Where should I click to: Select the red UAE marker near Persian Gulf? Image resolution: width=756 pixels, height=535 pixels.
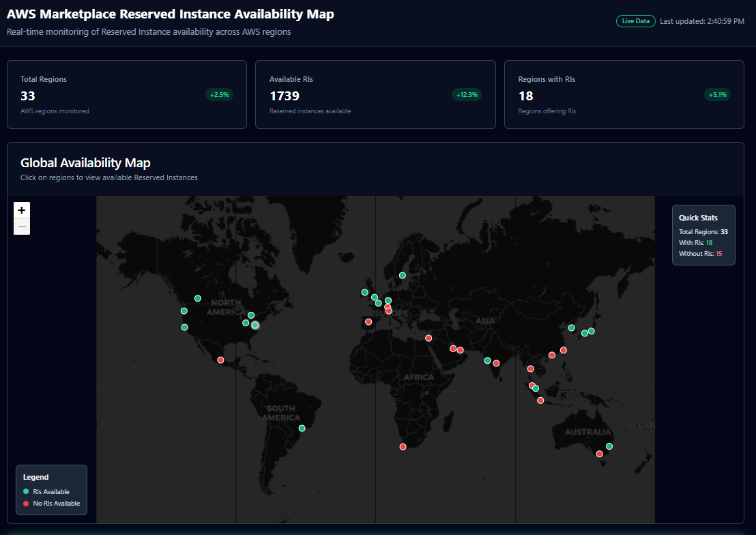coord(460,350)
